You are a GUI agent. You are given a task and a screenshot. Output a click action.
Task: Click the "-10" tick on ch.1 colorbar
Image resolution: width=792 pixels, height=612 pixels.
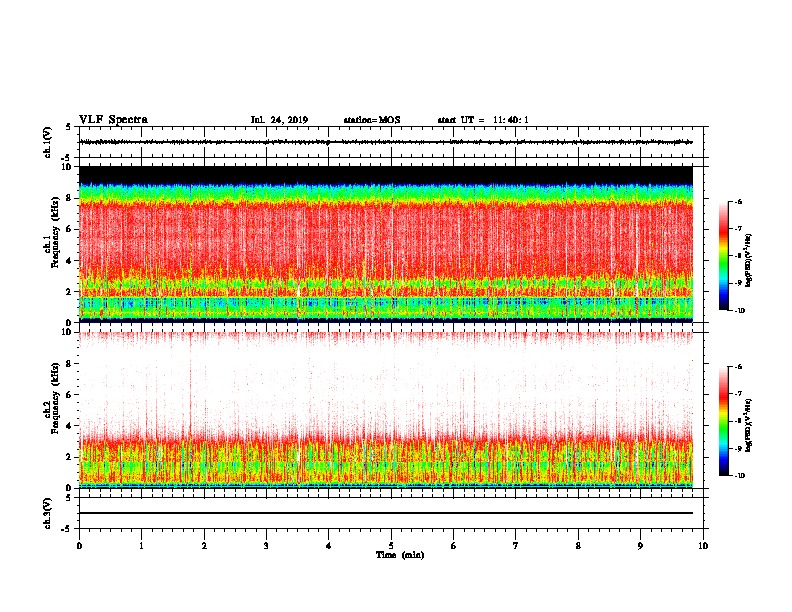point(739,311)
